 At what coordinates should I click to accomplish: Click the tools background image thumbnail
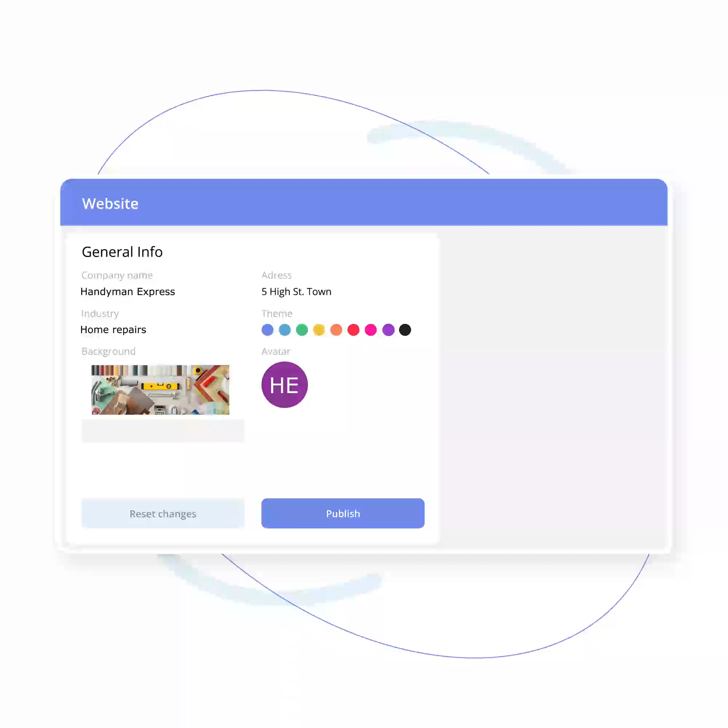tap(160, 389)
